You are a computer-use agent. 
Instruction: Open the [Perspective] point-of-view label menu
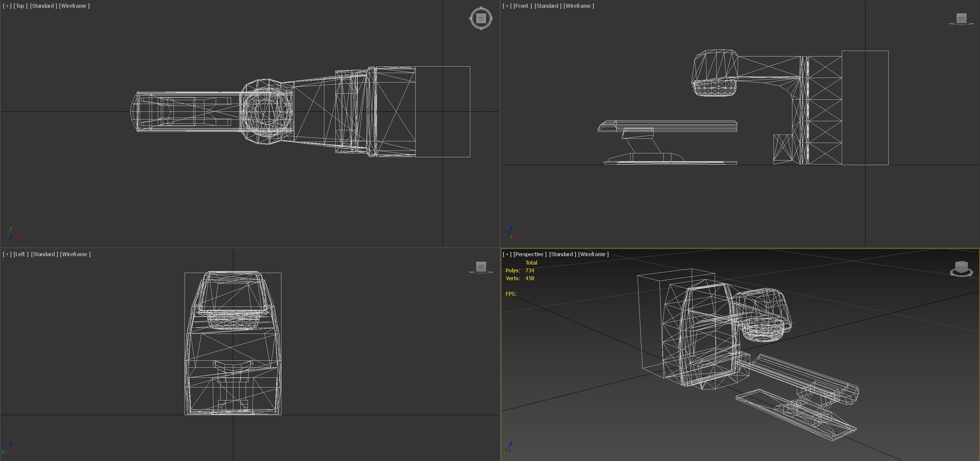530,254
